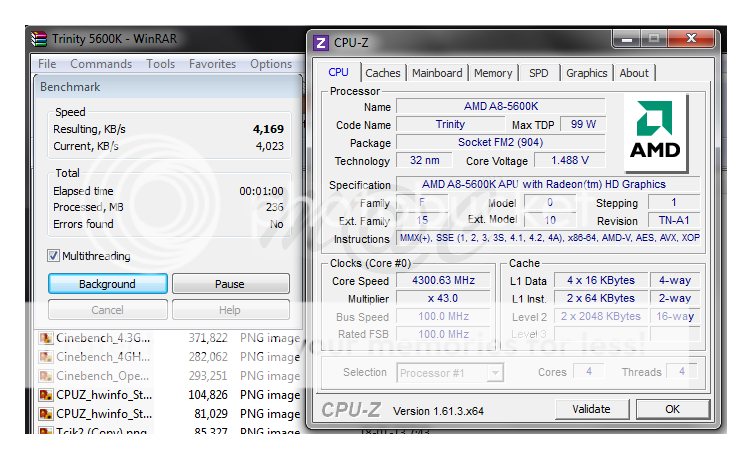Click the Validate button in CPU-Z

point(591,409)
